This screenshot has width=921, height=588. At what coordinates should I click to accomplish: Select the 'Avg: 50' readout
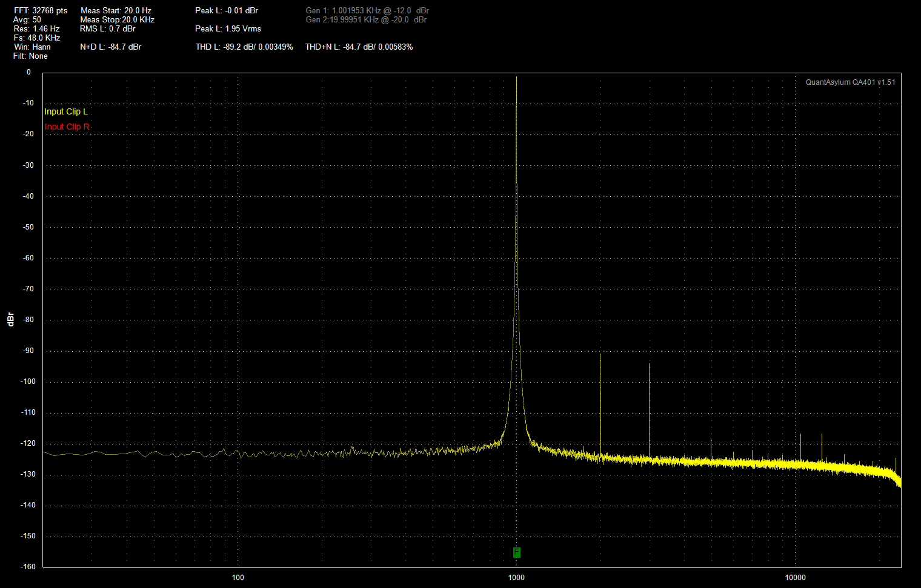[x=27, y=20]
